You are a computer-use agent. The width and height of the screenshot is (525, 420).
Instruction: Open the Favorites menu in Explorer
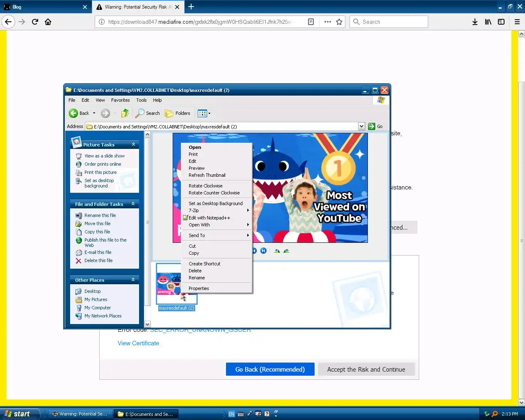(x=120, y=100)
